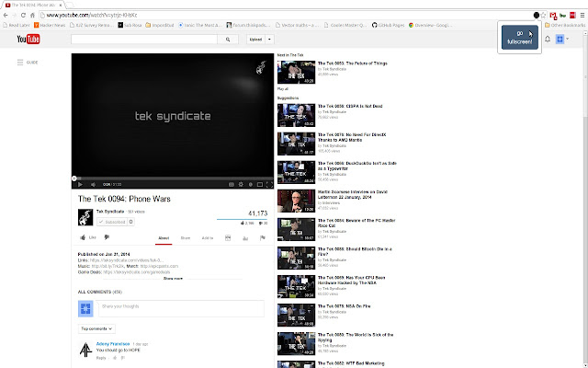Click the Share your thoughts comment box

tap(181, 309)
